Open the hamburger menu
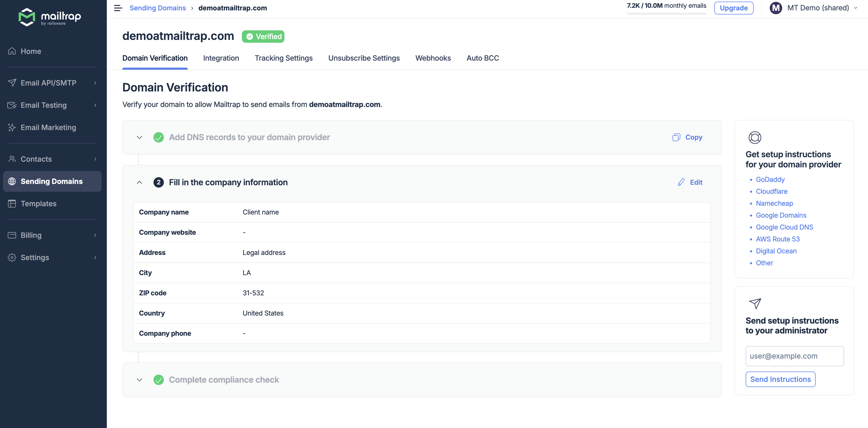The width and height of the screenshot is (868, 428). (x=118, y=8)
